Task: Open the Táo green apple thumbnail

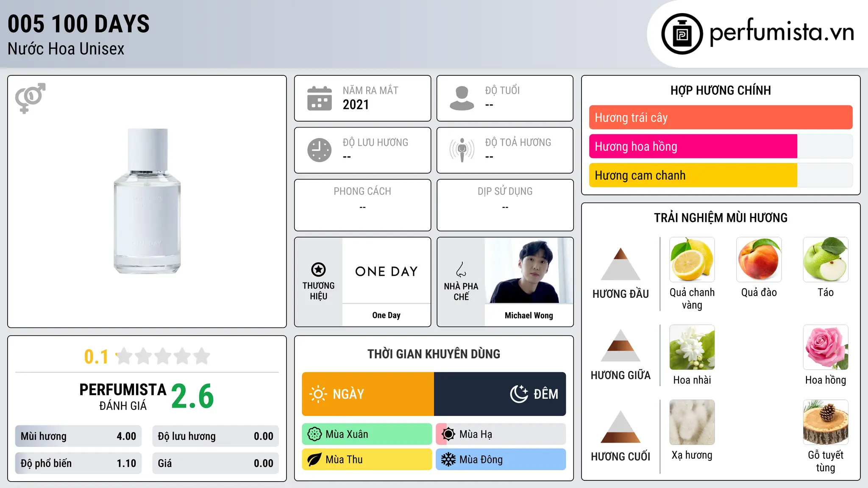Action: tap(826, 260)
